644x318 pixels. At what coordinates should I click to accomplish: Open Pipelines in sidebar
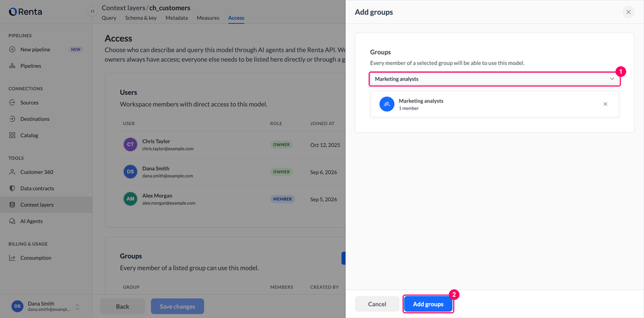pos(46,66)
